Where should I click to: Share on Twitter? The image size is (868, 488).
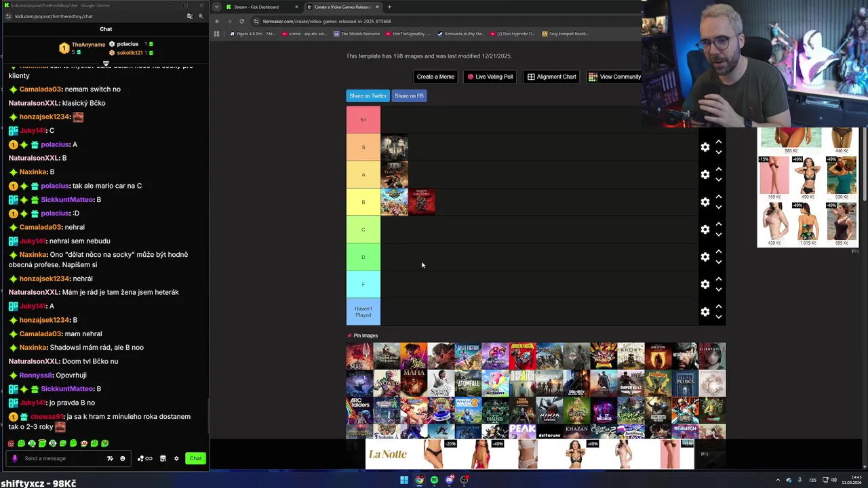(368, 96)
